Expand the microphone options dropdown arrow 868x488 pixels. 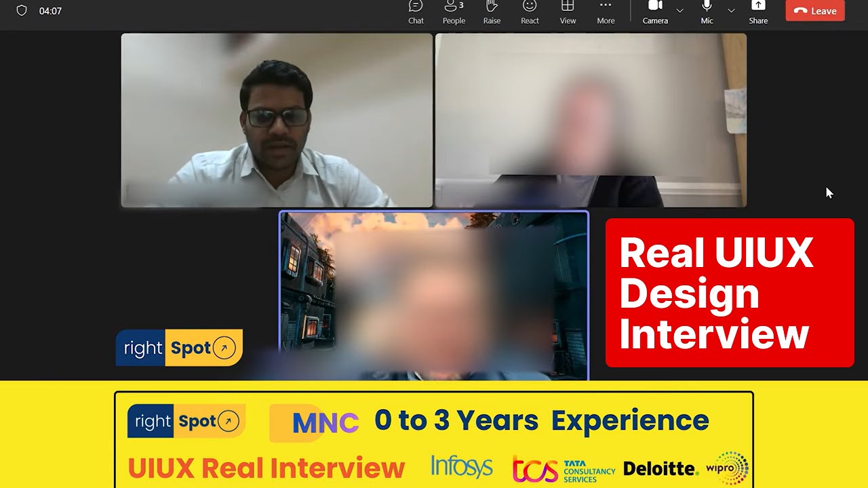[731, 11]
